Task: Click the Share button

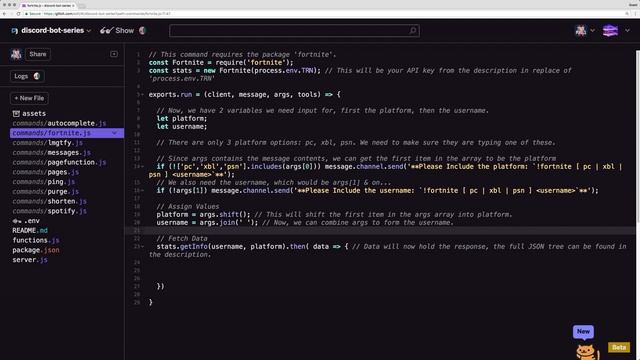Action: coord(38,54)
